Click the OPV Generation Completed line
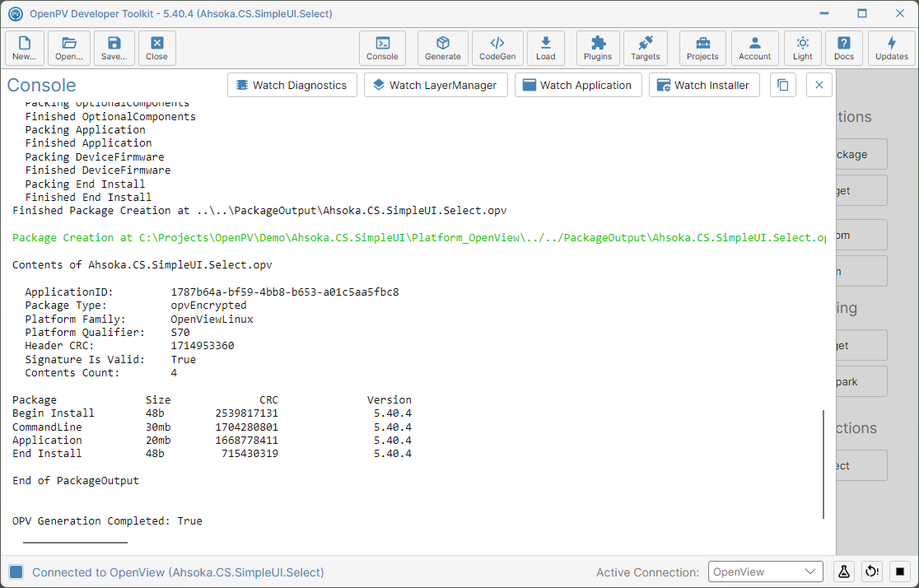This screenshot has height=588, width=919. click(107, 520)
